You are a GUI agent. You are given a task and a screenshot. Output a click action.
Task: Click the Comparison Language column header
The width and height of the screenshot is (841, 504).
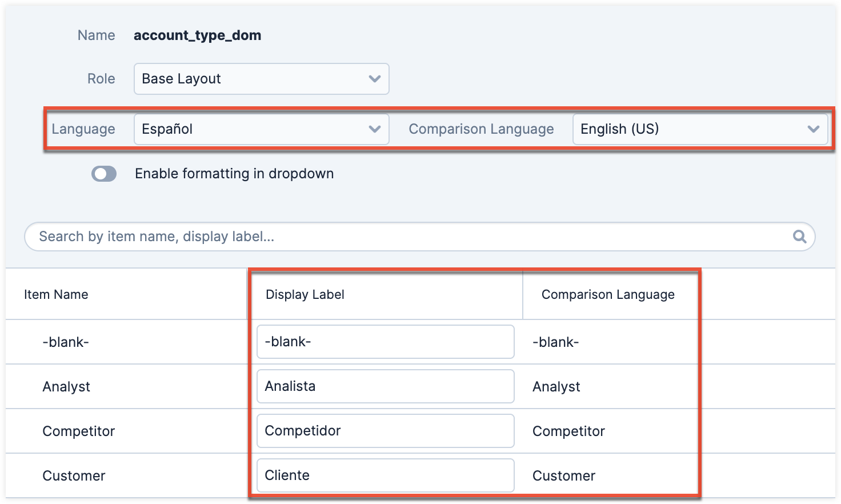click(608, 295)
